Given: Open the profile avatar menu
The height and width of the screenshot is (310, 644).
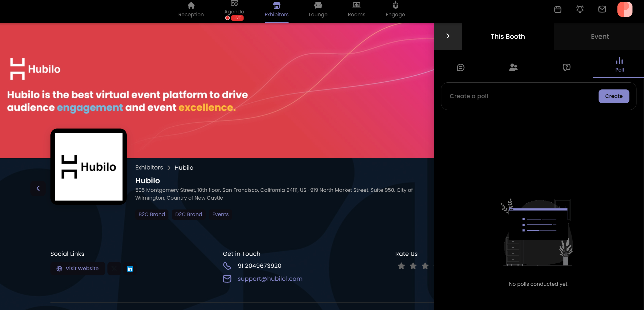Looking at the screenshot, I should click(x=624, y=9).
